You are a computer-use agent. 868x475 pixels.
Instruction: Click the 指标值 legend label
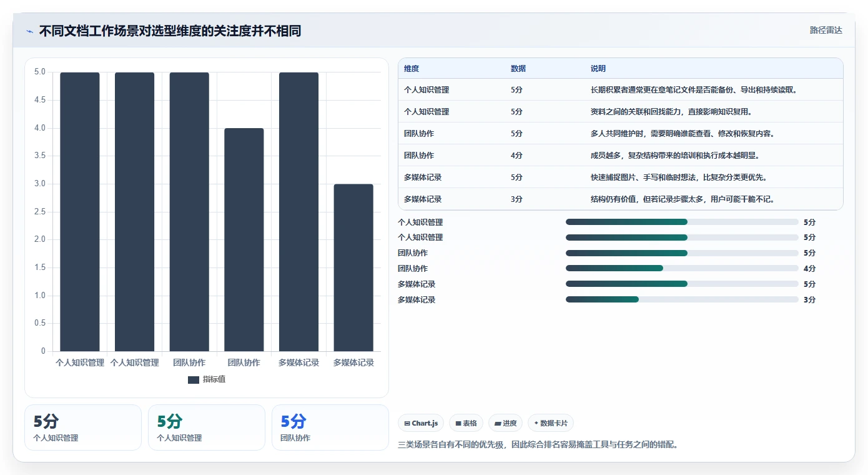pyautogui.click(x=214, y=379)
